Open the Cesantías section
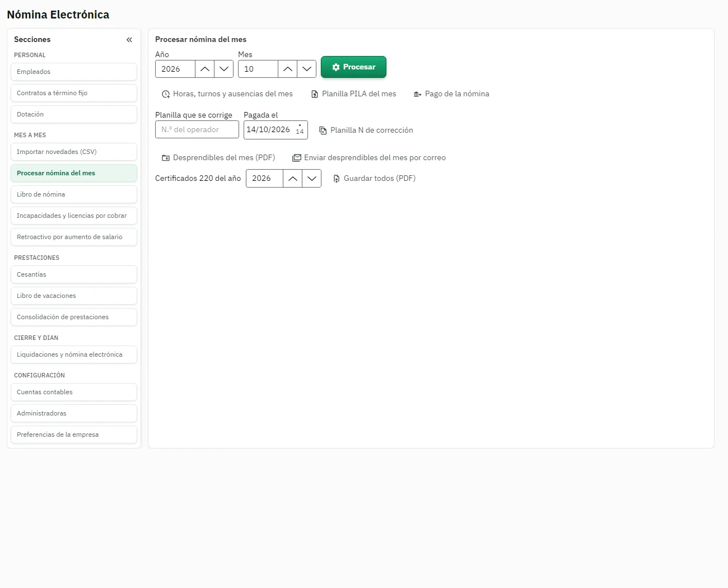This screenshot has height=588, width=728. 74,274
